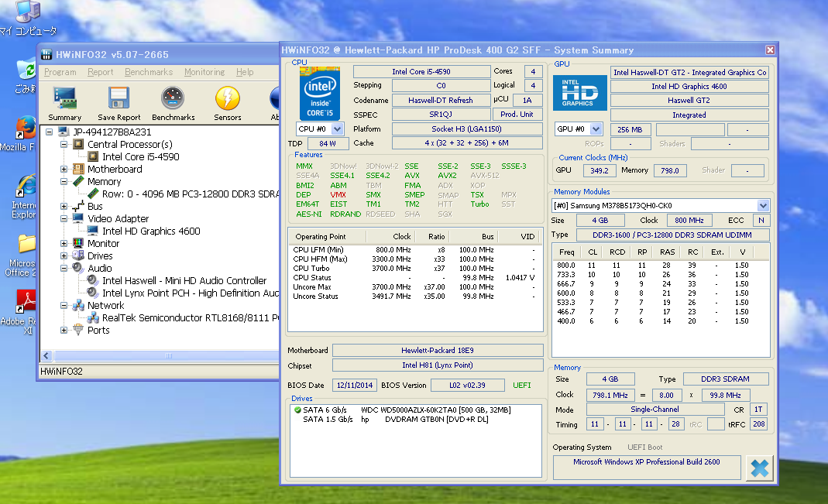Select the Memory module tree icon

(78, 181)
